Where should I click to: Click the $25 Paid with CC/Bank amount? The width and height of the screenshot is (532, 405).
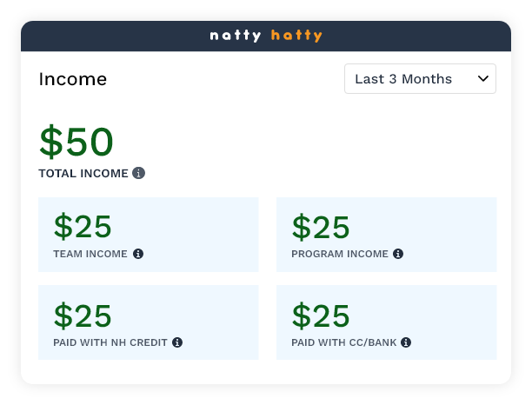pos(321,315)
